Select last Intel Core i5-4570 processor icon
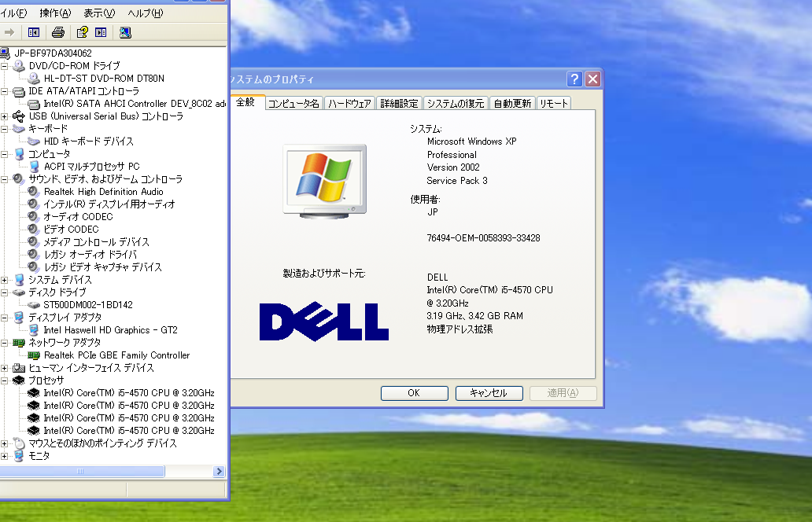The height and width of the screenshot is (522, 812). click(34, 431)
